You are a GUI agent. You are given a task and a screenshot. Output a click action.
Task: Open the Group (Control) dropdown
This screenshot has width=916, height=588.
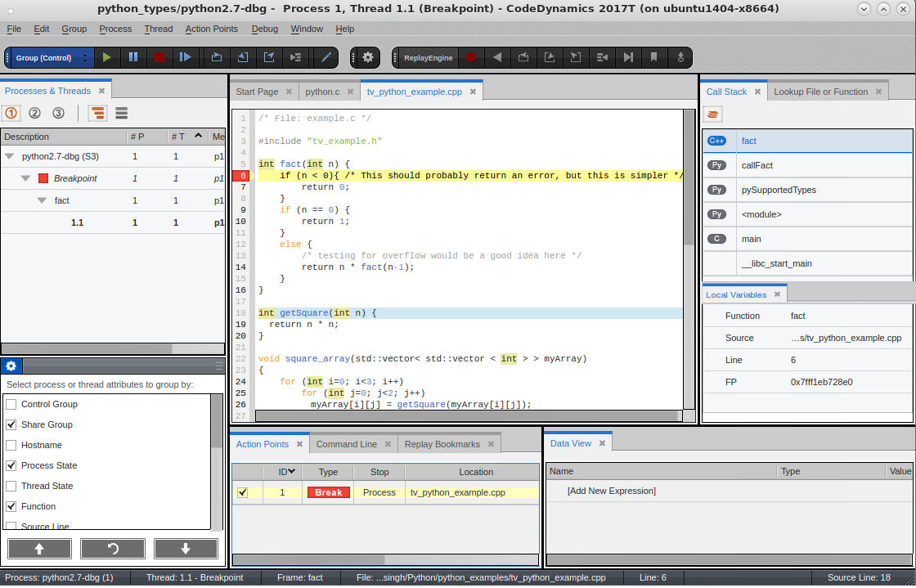click(49, 58)
